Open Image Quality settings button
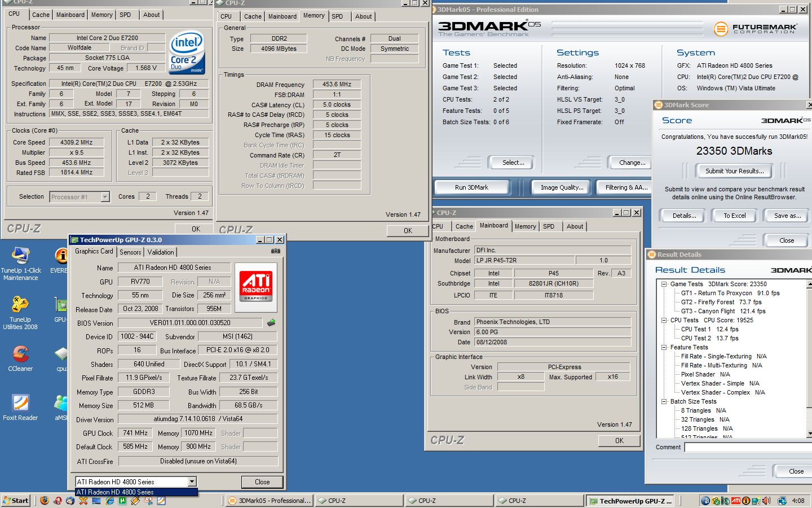This screenshot has height=508, width=812. coord(562,187)
